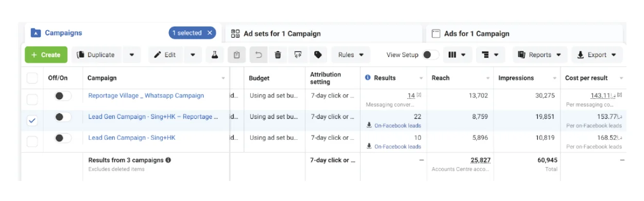This screenshot has width=644, height=201.
Task: Switch to Ad sets for 1 Campaign tab
Action: pos(282,33)
